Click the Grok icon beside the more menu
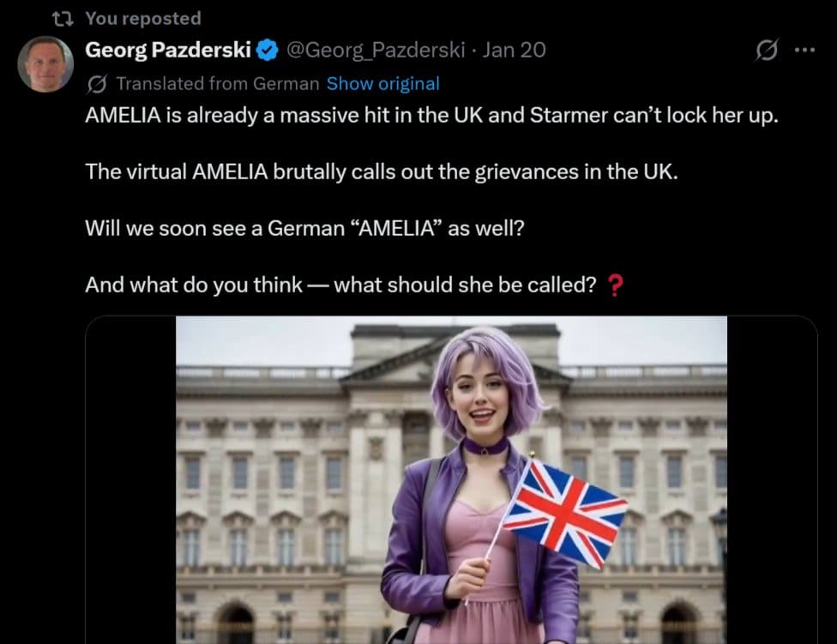 pos(767,50)
